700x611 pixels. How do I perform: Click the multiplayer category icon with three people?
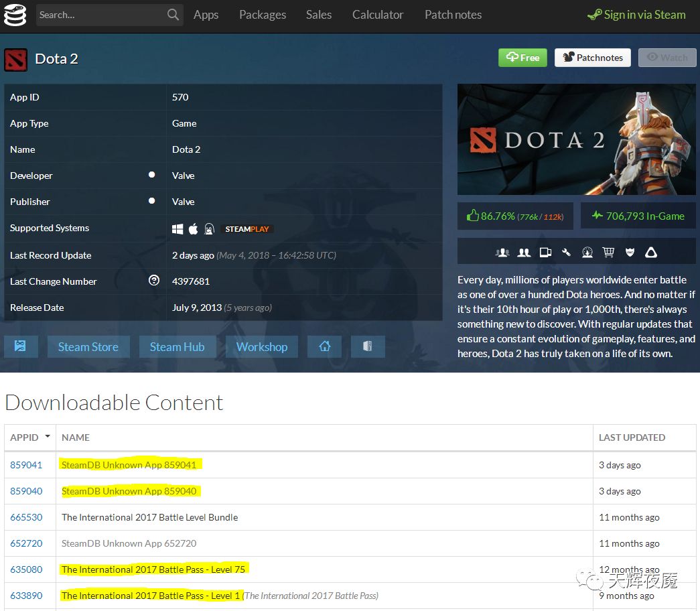tap(502, 253)
